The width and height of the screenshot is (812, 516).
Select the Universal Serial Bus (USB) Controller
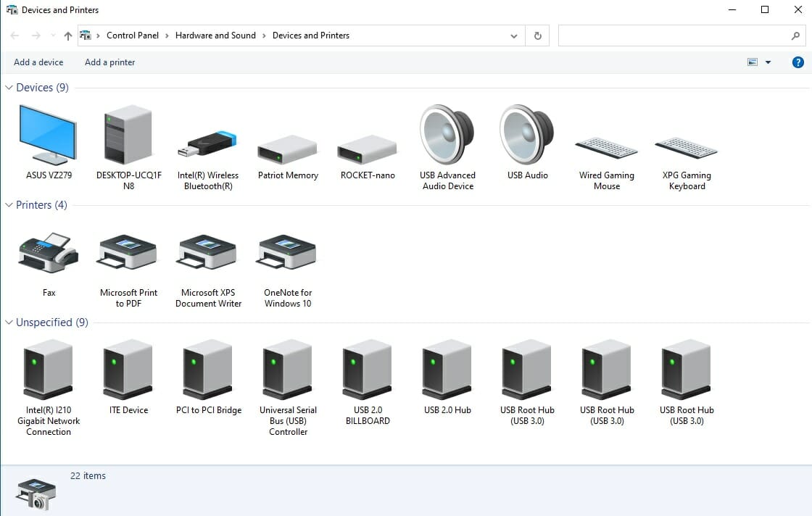(x=287, y=370)
